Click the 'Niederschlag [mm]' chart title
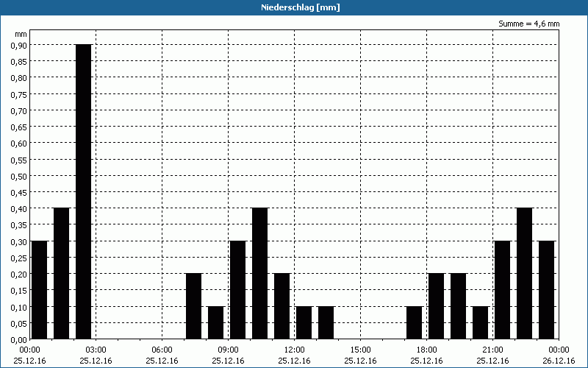 pos(301,7)
